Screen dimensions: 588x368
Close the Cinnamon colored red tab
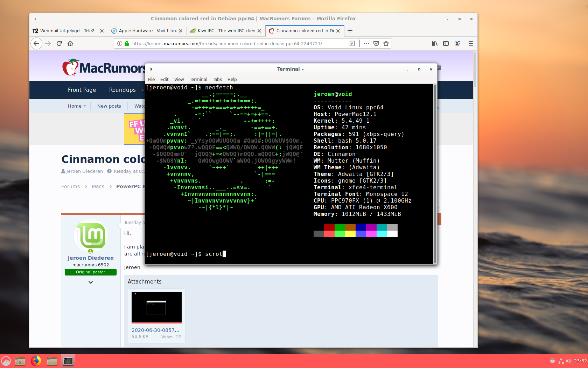tap(338, 31)
